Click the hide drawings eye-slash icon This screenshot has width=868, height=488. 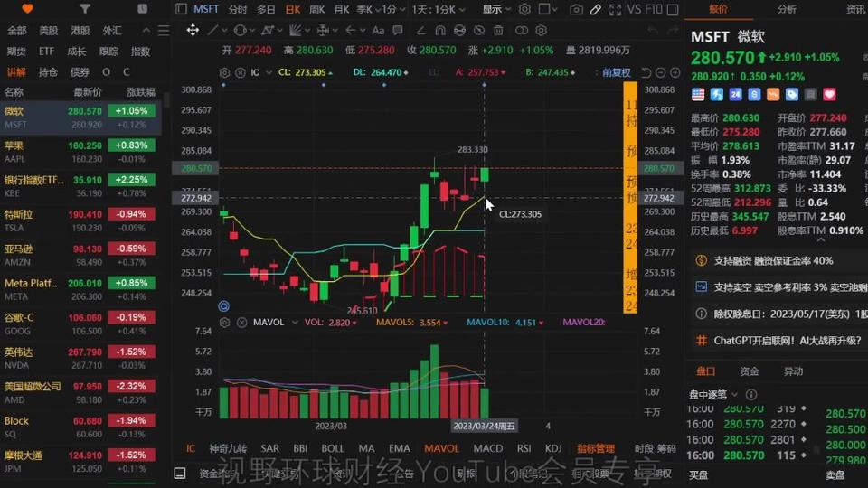pos(479,31)
